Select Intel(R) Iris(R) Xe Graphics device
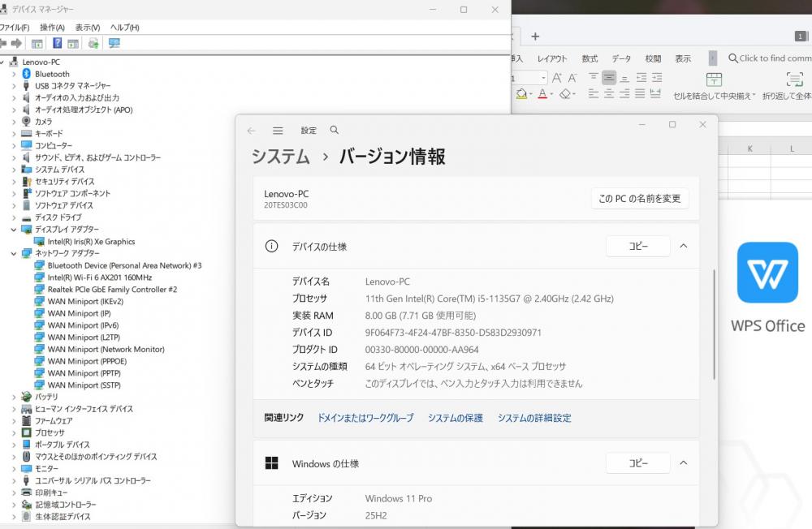Image resolution: width=812 pixels, height=529 pixels. 91,241
